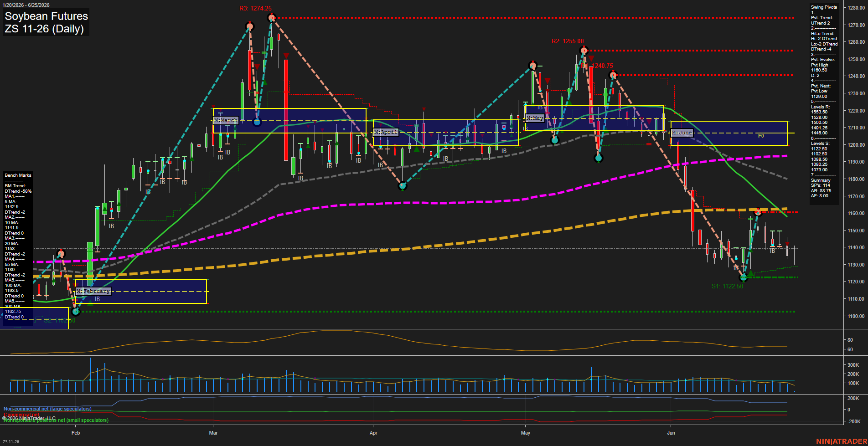Select the M:May range box label
Image resolution: width=868 pixels, height=446 pixels.
point(534,118)
